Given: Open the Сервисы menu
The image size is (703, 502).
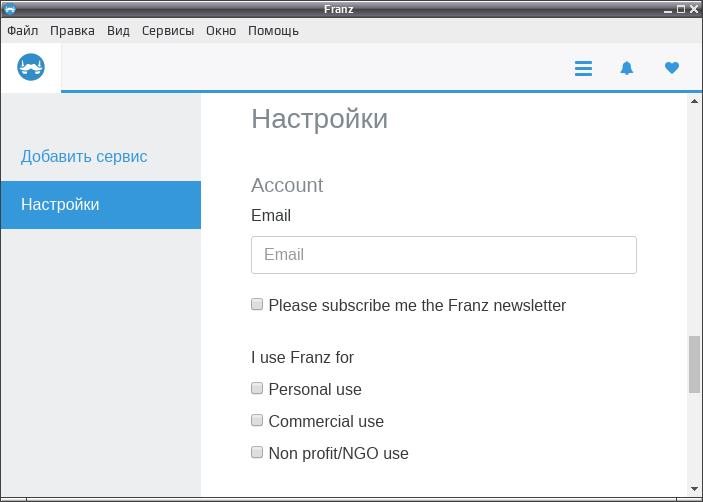Looking at the screenshot, I should [168, 30].
